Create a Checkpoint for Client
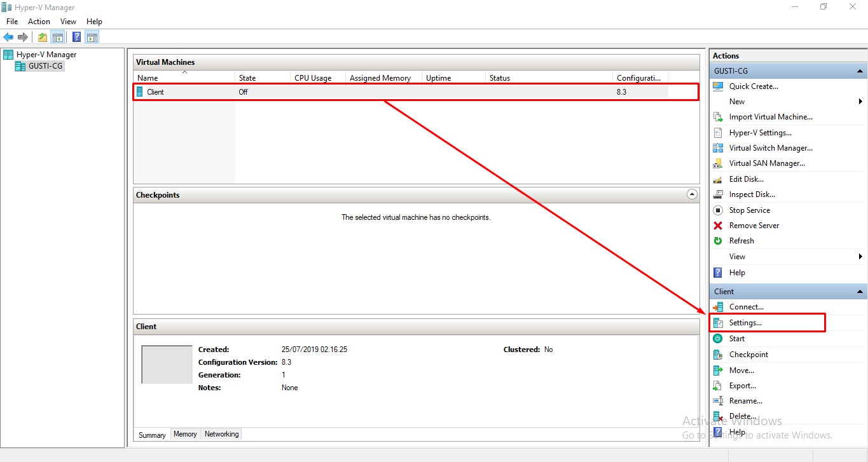 click(x=748, y=355)
